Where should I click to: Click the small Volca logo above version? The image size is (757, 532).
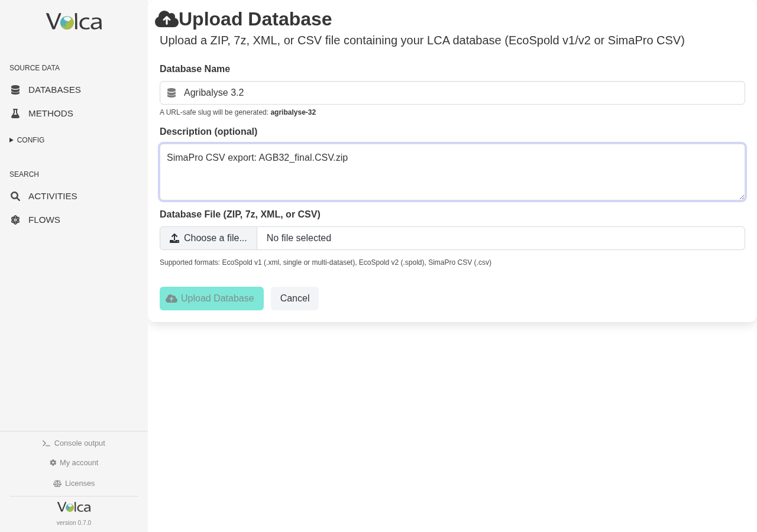pos(74,507)
